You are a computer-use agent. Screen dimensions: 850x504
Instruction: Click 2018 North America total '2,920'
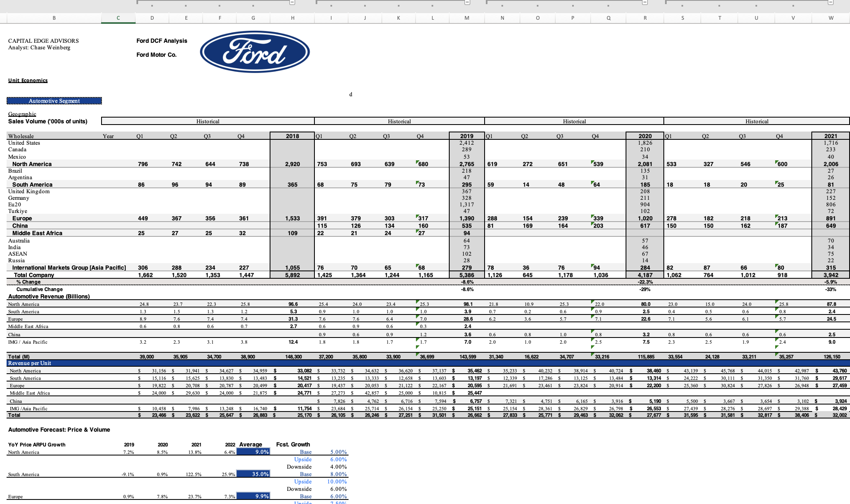tap(293, 164)
